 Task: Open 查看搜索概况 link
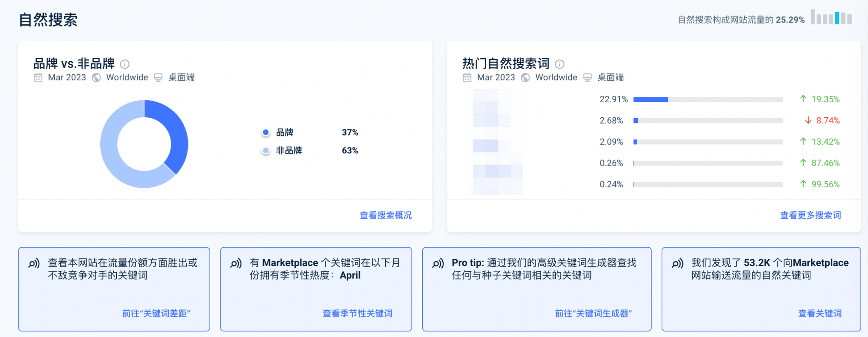pos(386,215)
